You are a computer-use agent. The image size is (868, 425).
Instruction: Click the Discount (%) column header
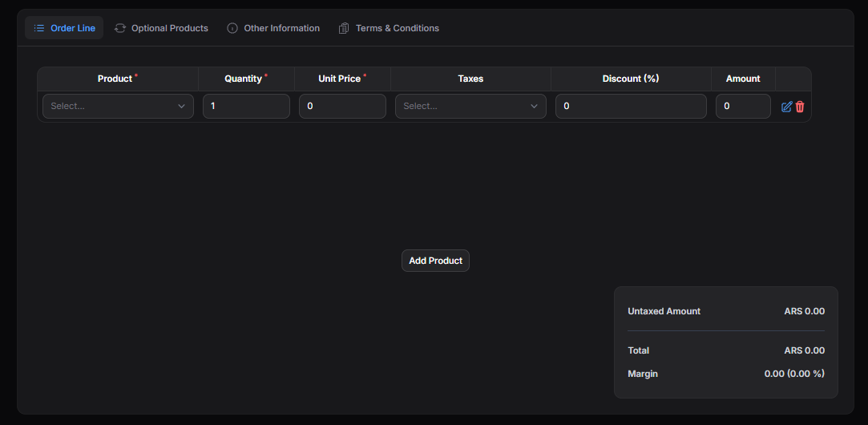click(x=631, y=79)
